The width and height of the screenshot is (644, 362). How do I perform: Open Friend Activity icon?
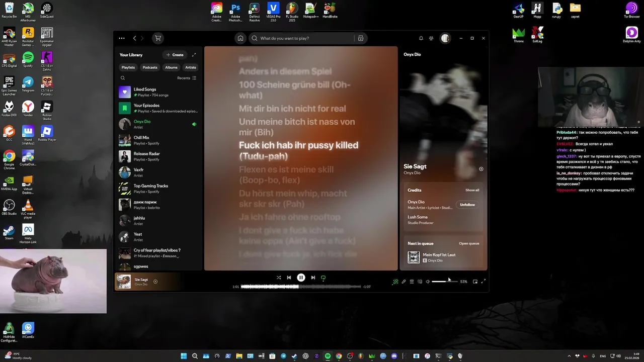[x=431, y=38]
